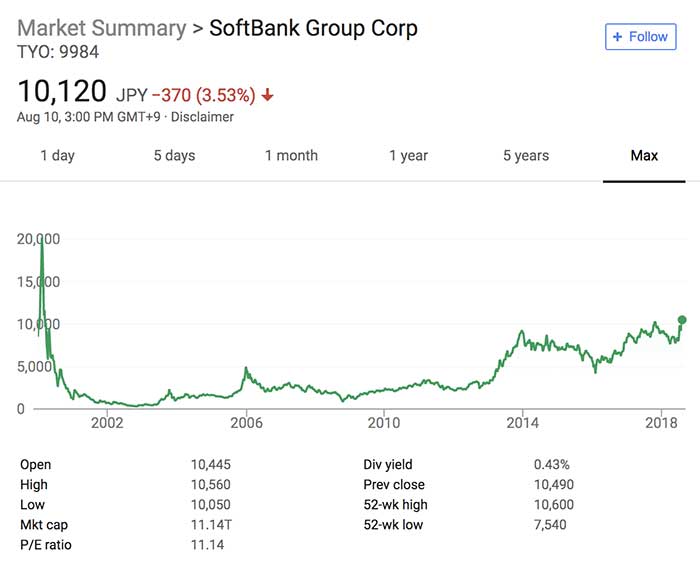Select the 5 days range tab
This screenshot has height=565, width=700.
[x=174, y=155]
